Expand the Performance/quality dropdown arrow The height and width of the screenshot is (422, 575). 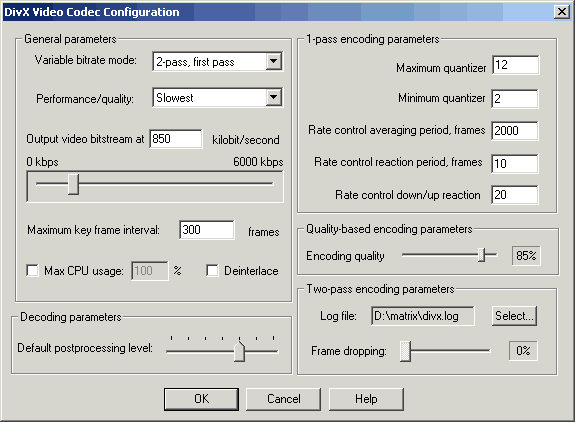click(x=274, y=97)
